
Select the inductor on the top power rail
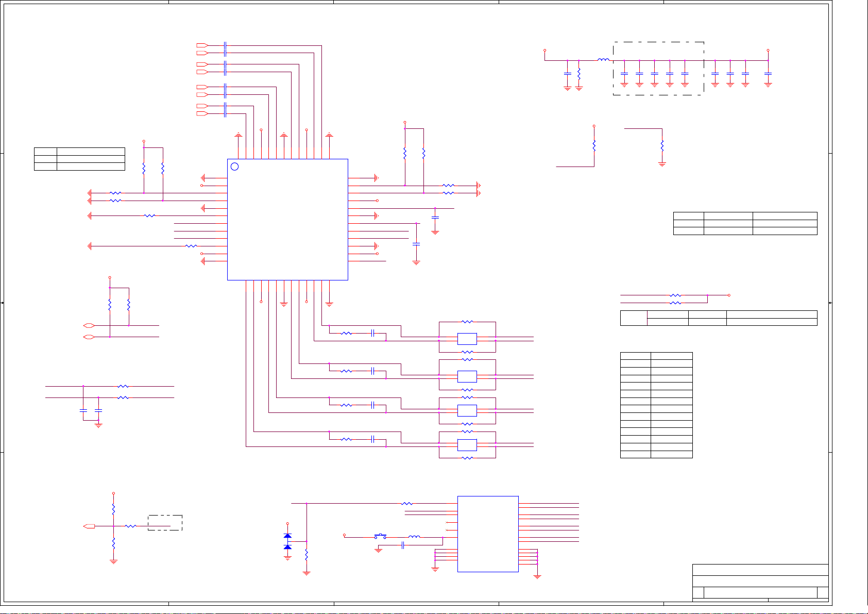tap(603, 60)
